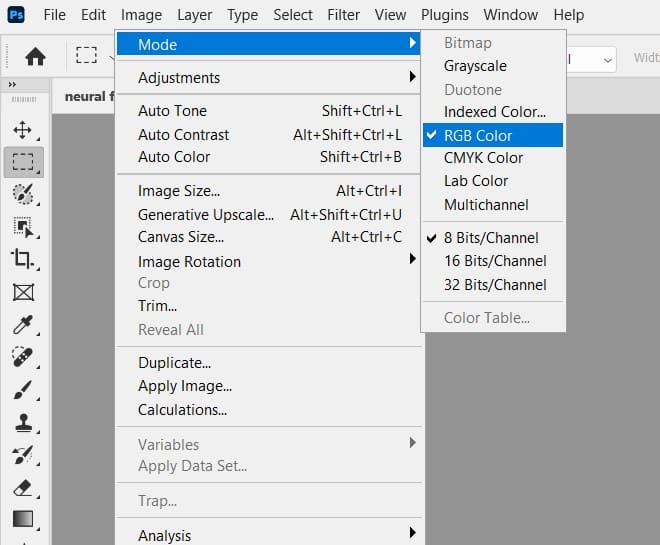Open the View menu
Image resolution: width=660 pixels, height=545 pixels.
(390, 15)
